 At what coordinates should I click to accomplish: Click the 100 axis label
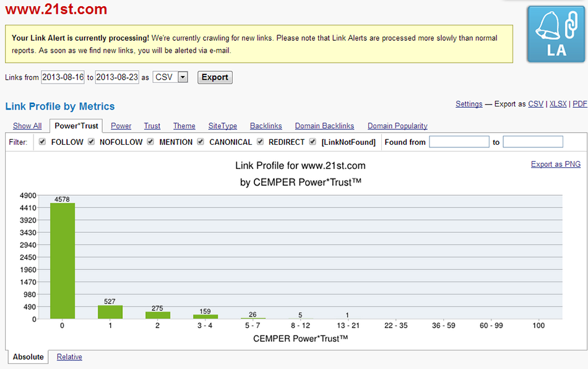tap(538, 326)
